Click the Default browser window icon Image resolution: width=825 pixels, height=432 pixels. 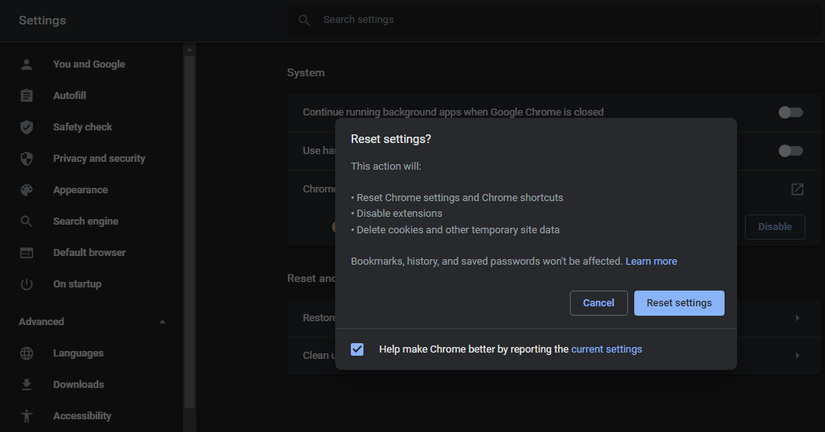[x=27, y=253]
